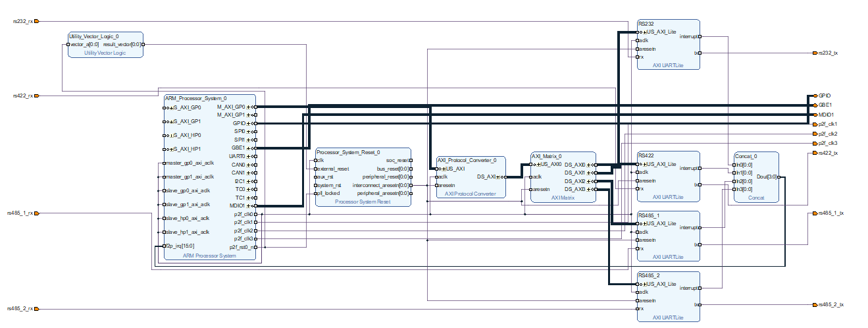Select the Utility_Vector_Logic_0 block title
Image resolution: width=868 pixels, height=328 pixels.
point(94,36)
